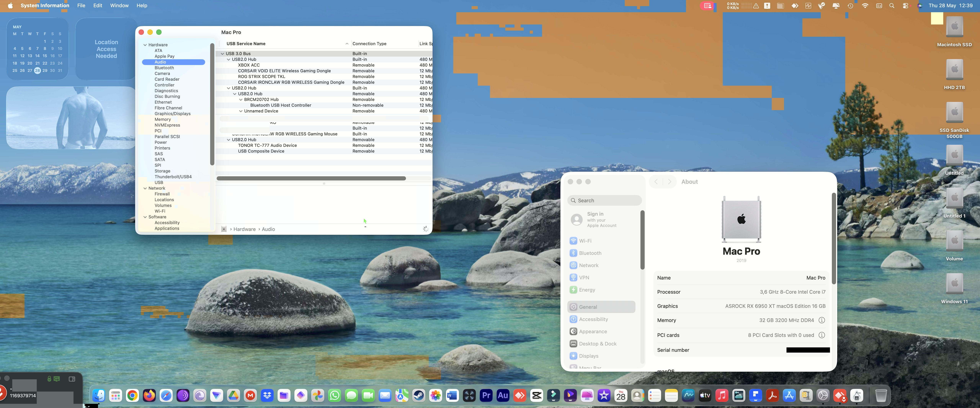
Task: Click the horizontal scrollbar in Mac Pro window
Action: pyautogui.click(x=311, y=178)
